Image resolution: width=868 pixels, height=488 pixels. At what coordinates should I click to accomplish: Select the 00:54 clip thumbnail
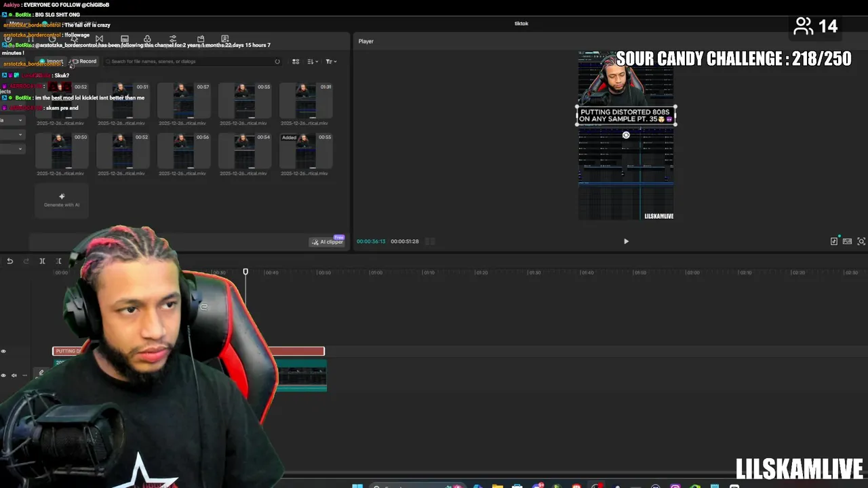point(245,150)
